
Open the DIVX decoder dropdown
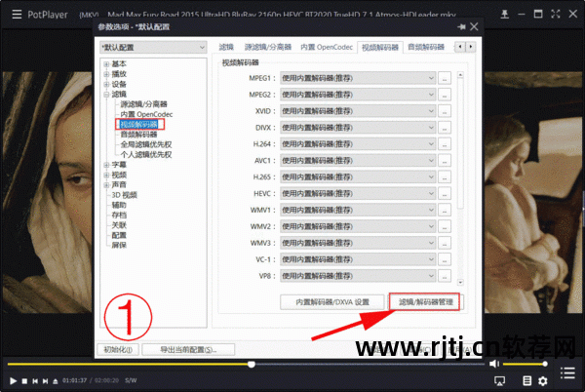[x=358, y=128]
